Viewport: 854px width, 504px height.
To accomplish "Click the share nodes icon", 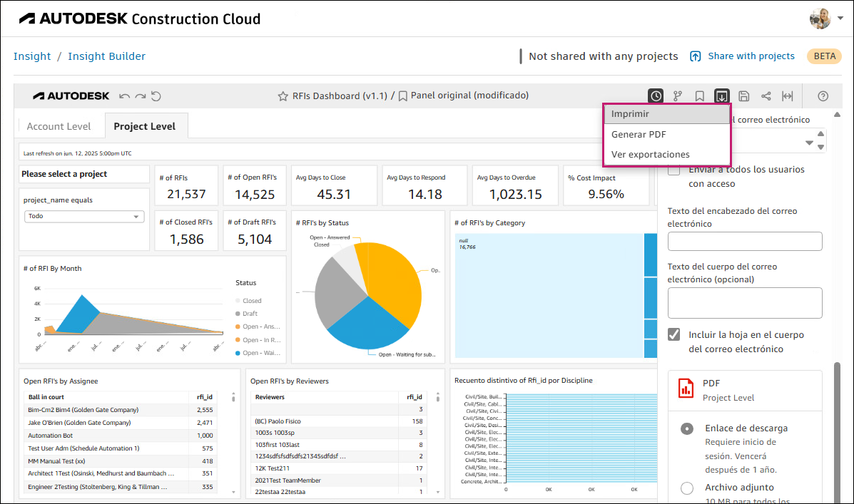I will pyautogui.click(x=766, y=96).
